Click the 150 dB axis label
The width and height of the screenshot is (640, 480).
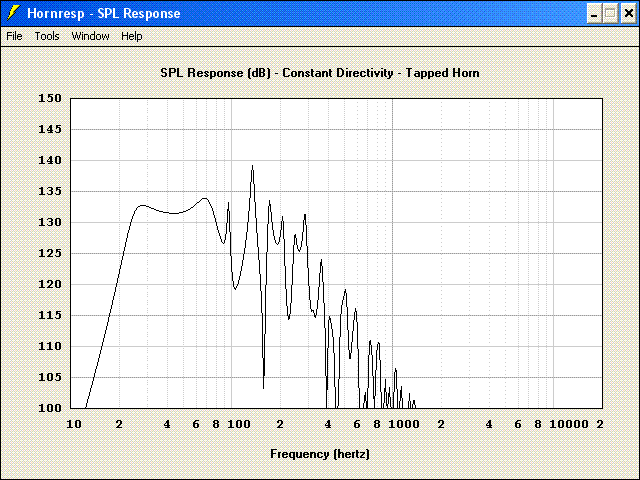click(50, 98)
